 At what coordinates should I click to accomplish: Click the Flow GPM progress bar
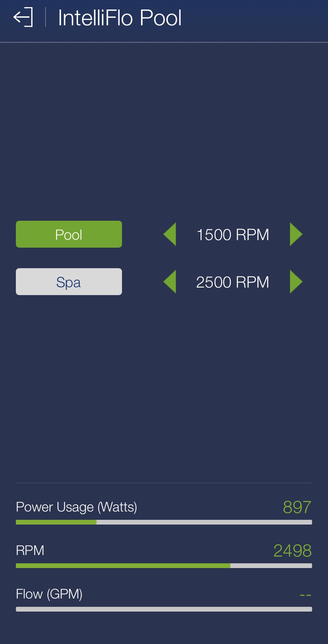[x=164, y=609]
